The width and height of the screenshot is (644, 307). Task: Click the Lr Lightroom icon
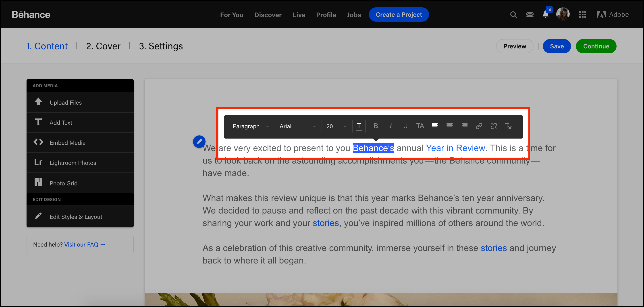pos(38,162)
